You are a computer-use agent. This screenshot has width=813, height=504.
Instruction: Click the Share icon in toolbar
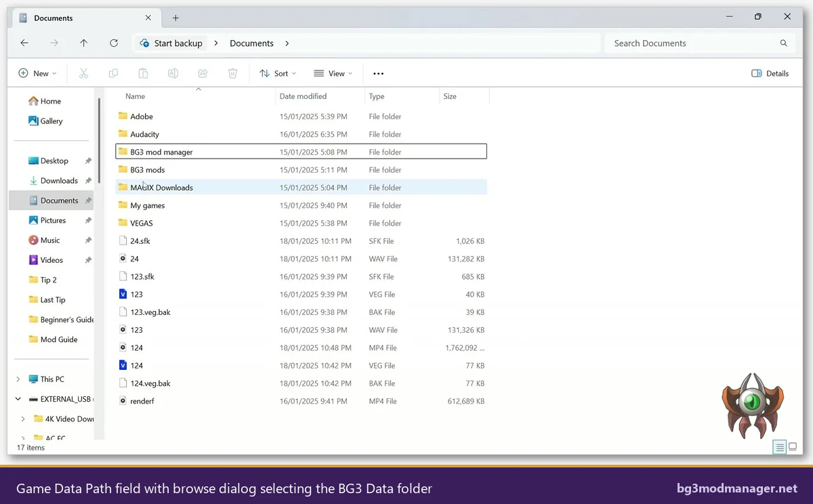203,73
